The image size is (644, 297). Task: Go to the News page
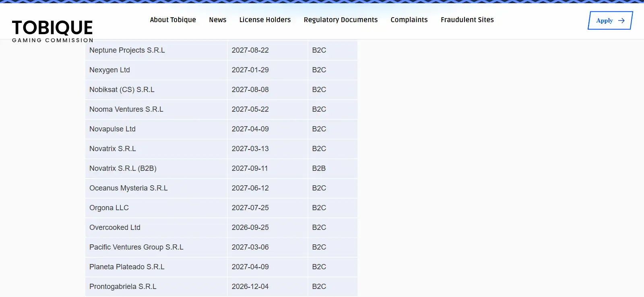click(218, 20)
